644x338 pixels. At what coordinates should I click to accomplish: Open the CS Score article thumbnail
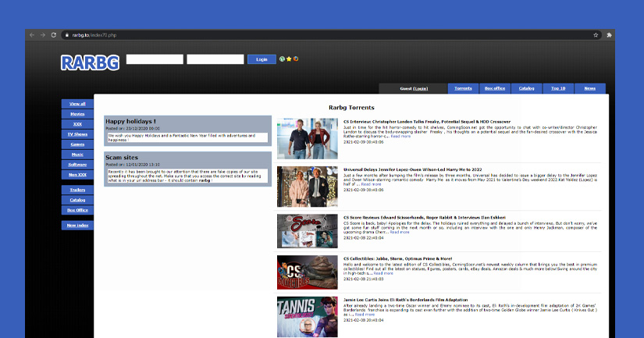(x=308, y=231)
